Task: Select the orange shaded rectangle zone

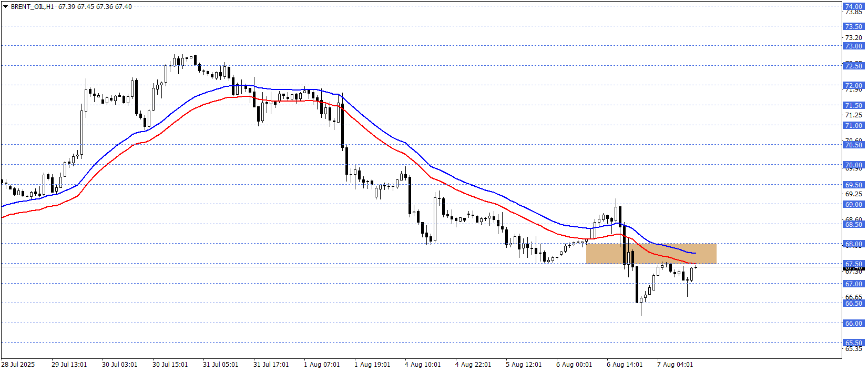Action: point(651,254)
